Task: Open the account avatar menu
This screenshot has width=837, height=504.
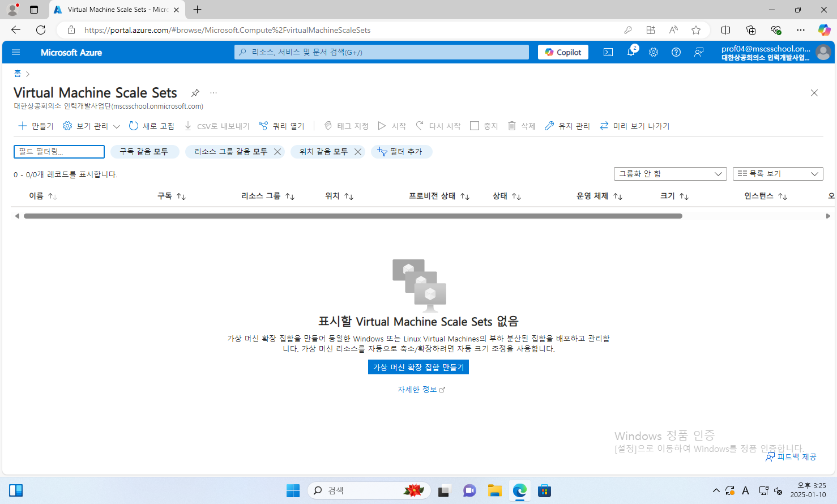Action: click(823, 52)
